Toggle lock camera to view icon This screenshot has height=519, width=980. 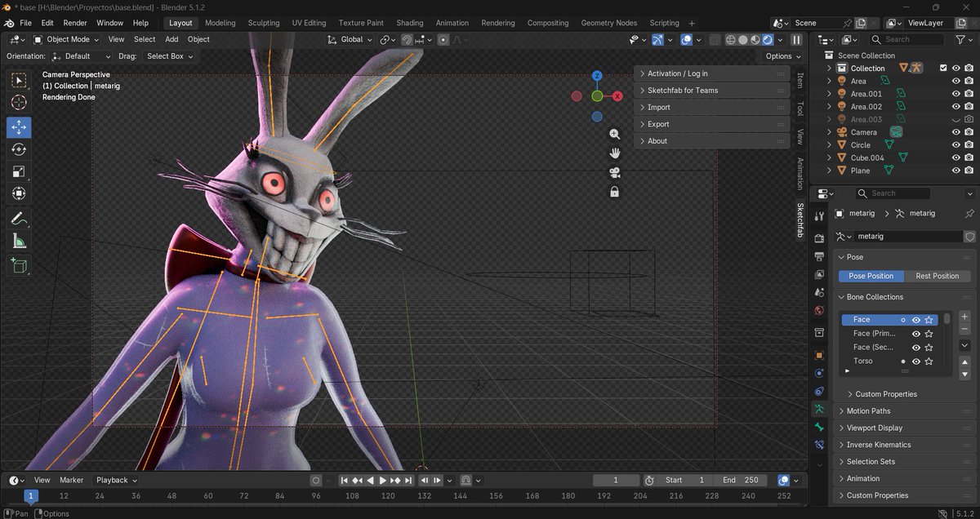click(614, 192)
